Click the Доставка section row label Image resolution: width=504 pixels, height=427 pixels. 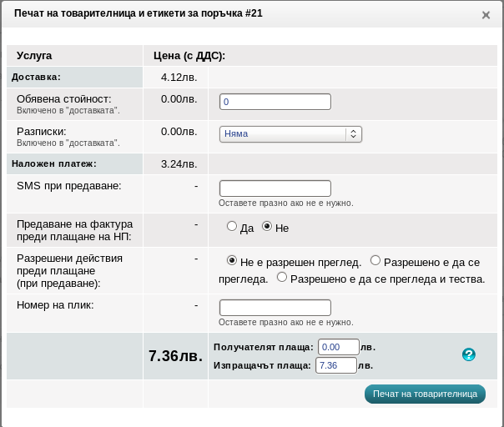pyautogui.click(x=36, y=77)
